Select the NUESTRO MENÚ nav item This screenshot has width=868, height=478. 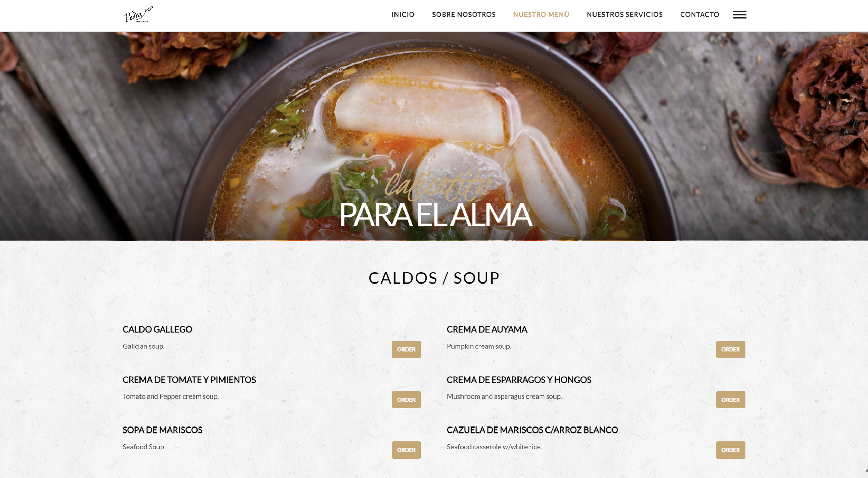tap(541, 14)
